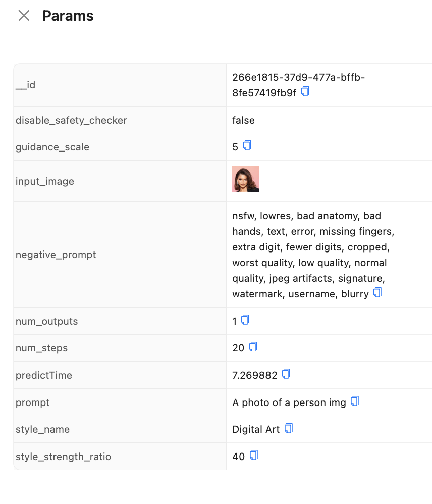Select the __id row label
Image resolution: width=432 pixels, height=504 pixels.
(26, 85)
